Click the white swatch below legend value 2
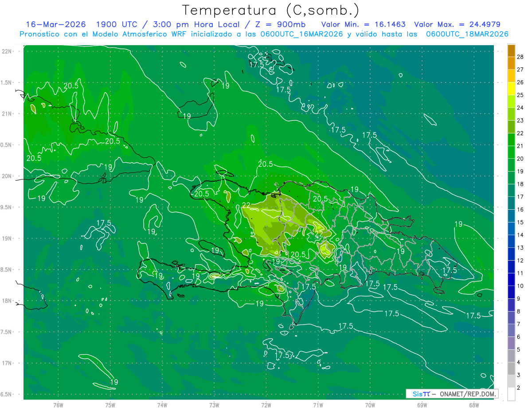The width and height of the screenshot is (532, 411). pos(511,394)
